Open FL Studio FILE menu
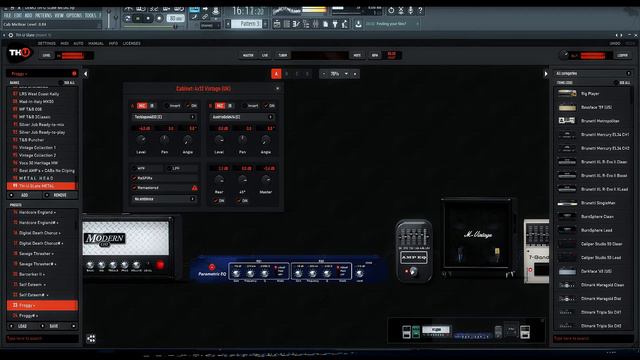The image size is (640, 360). point(7,15)
